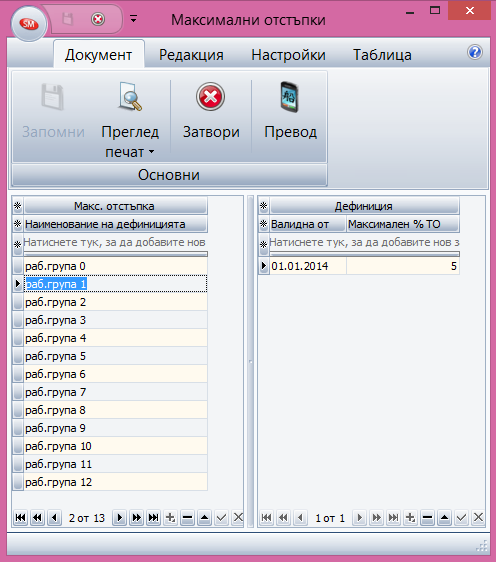Click the Максимален % ТО column header
This screenshot has width=496, height=562.
click(403, 224)
